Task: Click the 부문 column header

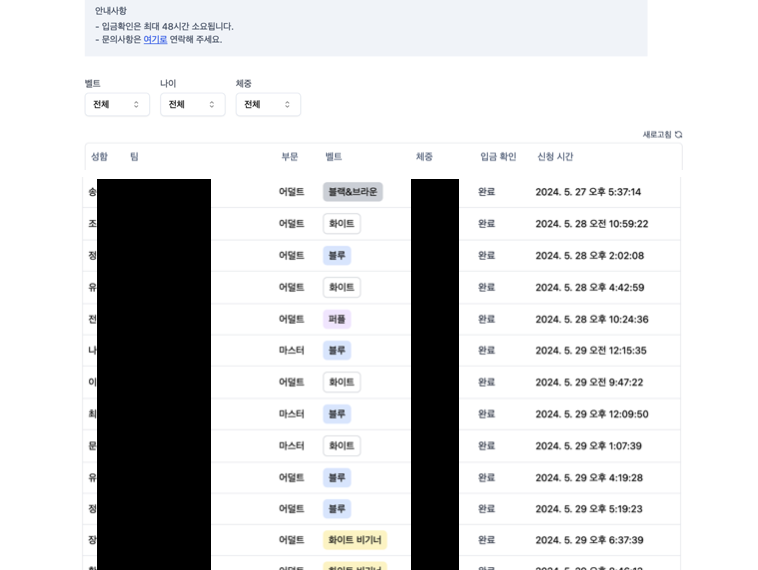Action: click(290, 157)
